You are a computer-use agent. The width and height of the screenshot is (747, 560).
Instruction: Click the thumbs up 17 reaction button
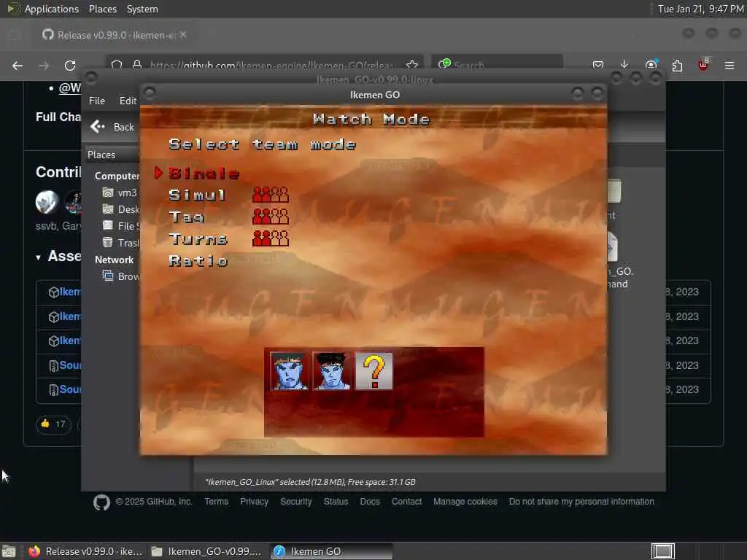53,424
